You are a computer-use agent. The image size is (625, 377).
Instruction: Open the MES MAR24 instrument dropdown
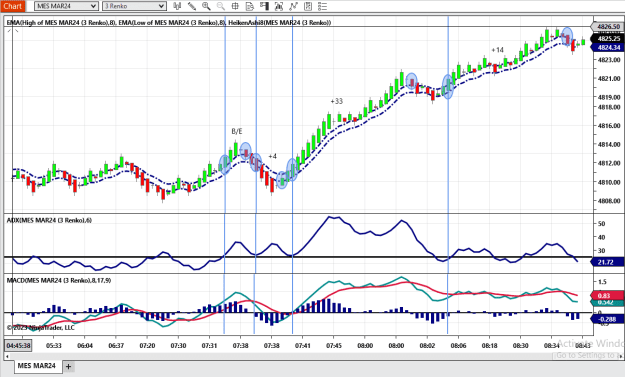66,6
